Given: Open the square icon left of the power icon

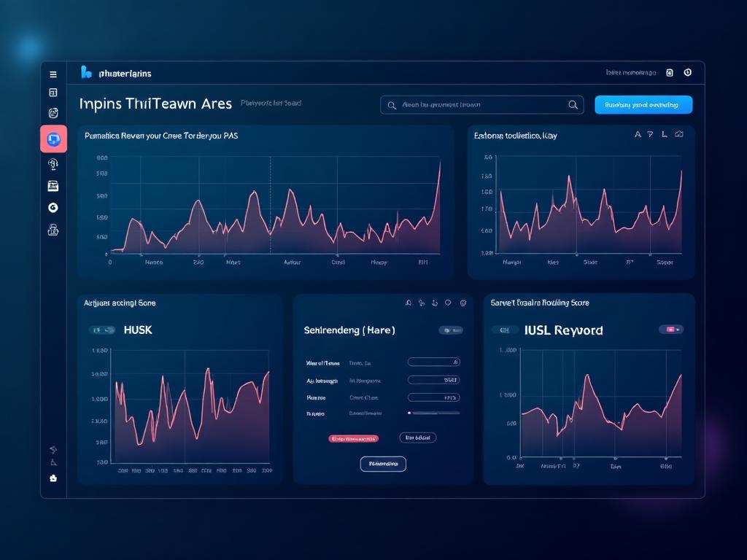Looking at the screenshot, I should [670, 73].
